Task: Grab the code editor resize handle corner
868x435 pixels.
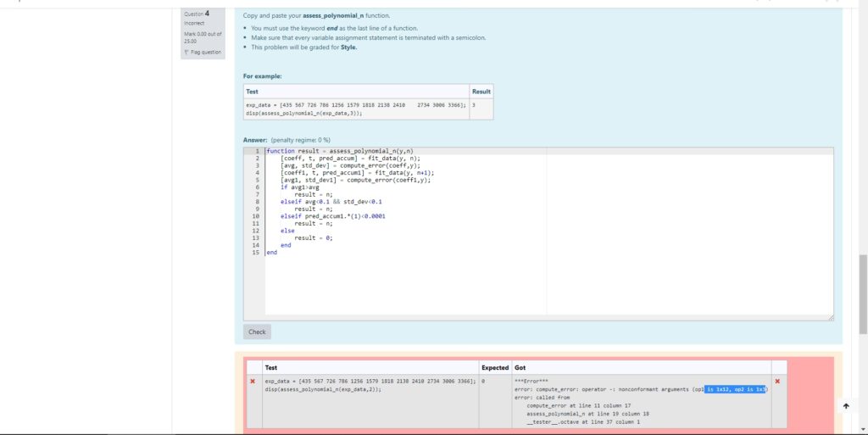Action: (x=831, y=317)
